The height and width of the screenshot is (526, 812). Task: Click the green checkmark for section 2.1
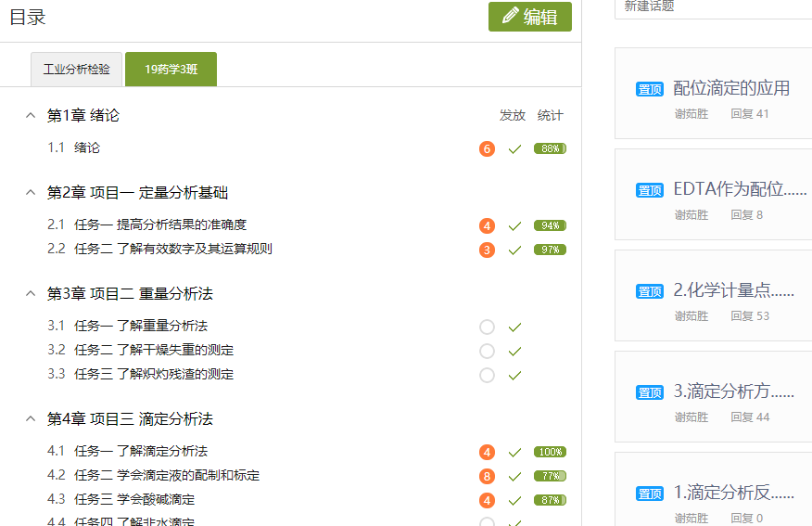coord(514,226)
